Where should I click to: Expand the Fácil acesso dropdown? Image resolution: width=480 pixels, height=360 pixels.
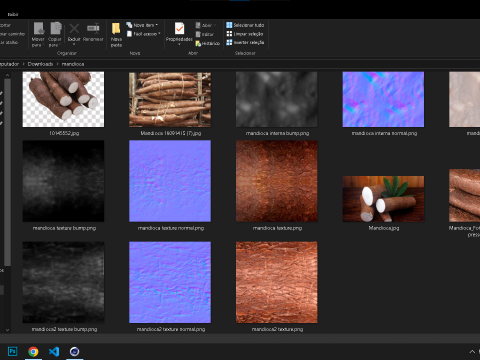tap(159, 34)
